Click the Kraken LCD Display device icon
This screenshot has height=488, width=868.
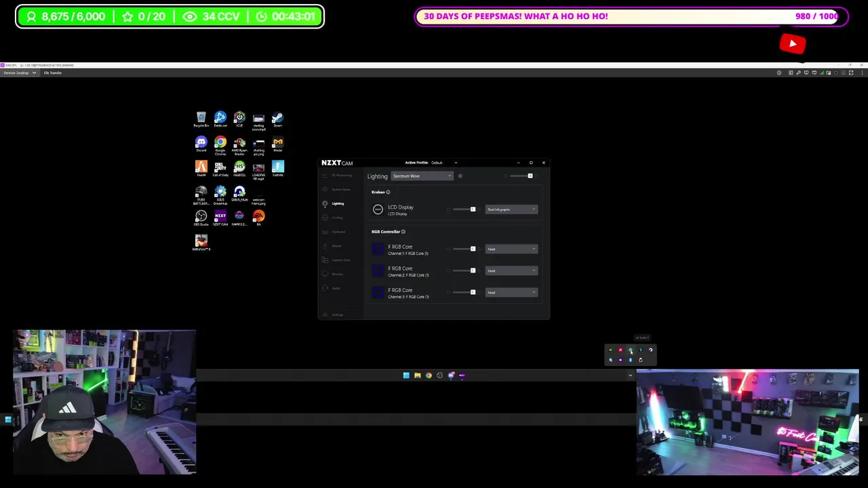(x=378, y=209)
